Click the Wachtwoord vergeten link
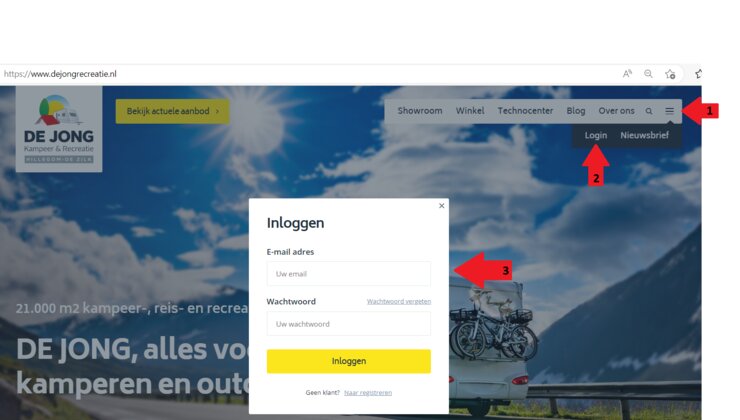The width and height of the screenshot is (740, 420). (399, 302)
